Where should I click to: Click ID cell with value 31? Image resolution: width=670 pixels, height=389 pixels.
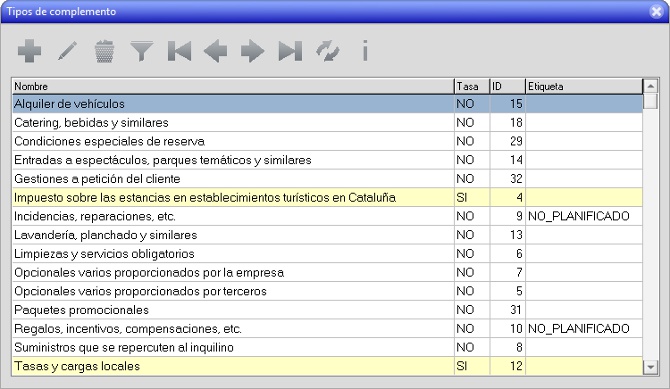coord(508,310)
